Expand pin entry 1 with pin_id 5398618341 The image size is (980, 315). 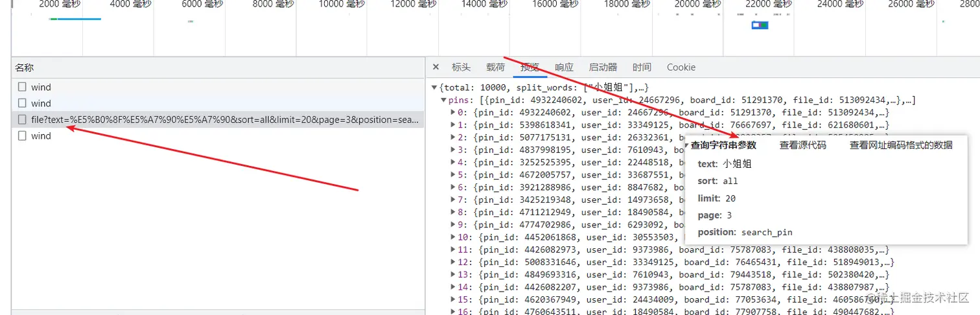coord(453,125)
